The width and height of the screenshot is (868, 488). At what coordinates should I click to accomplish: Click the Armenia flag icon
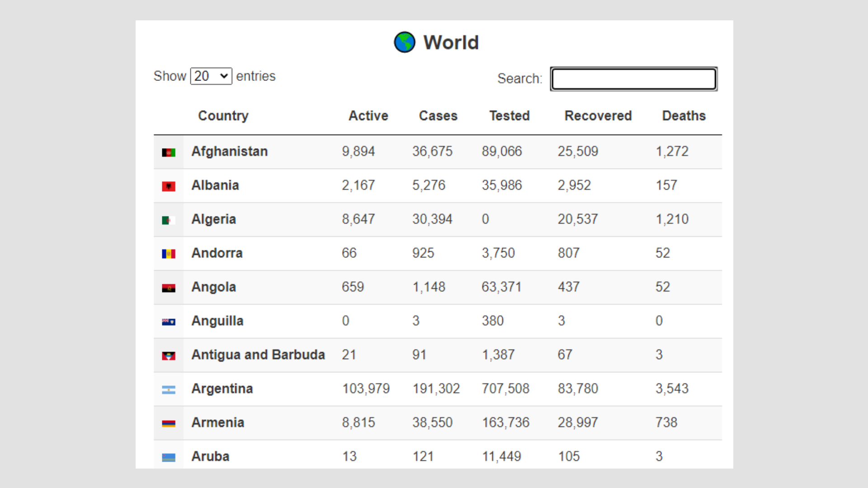point(169,423)
